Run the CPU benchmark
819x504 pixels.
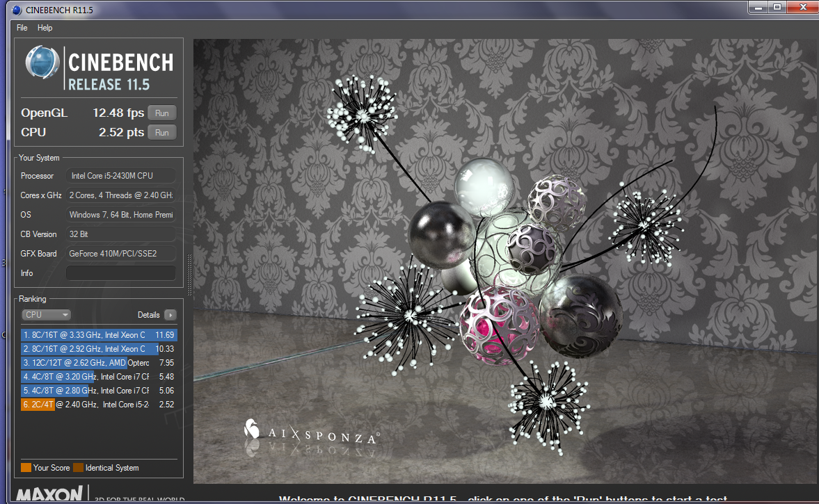162,133
